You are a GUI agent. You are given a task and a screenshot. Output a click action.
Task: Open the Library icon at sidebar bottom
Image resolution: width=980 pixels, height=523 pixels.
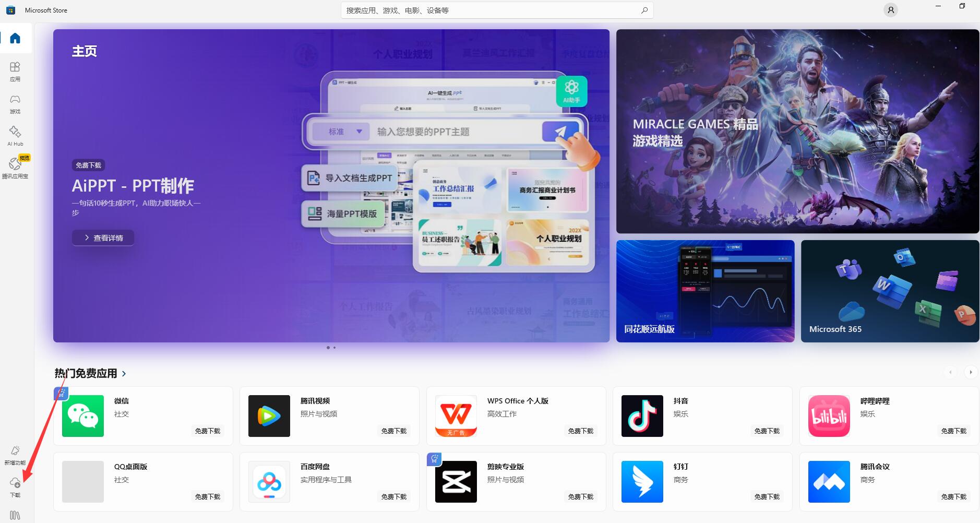pyautogui.click(x=15, y=515)
